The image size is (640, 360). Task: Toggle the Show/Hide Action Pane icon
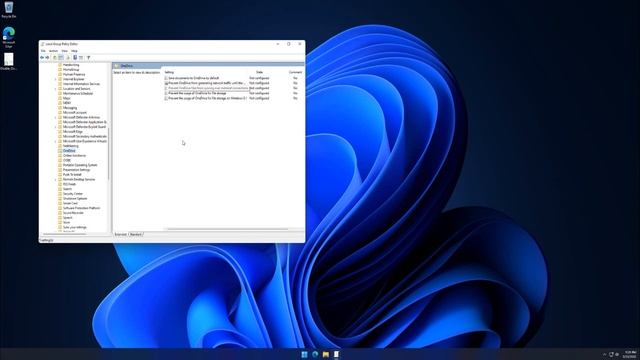coord(81,58)
